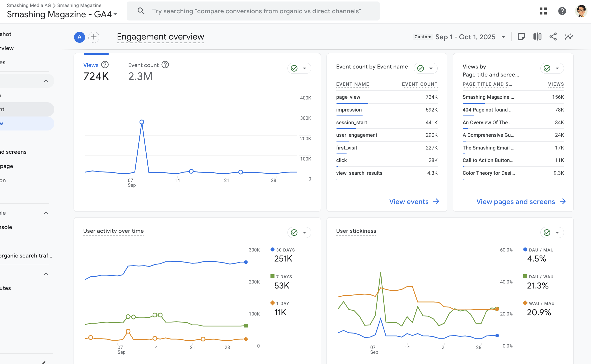Open Insights with the sparkle trendline icon

tap(569, 36)
